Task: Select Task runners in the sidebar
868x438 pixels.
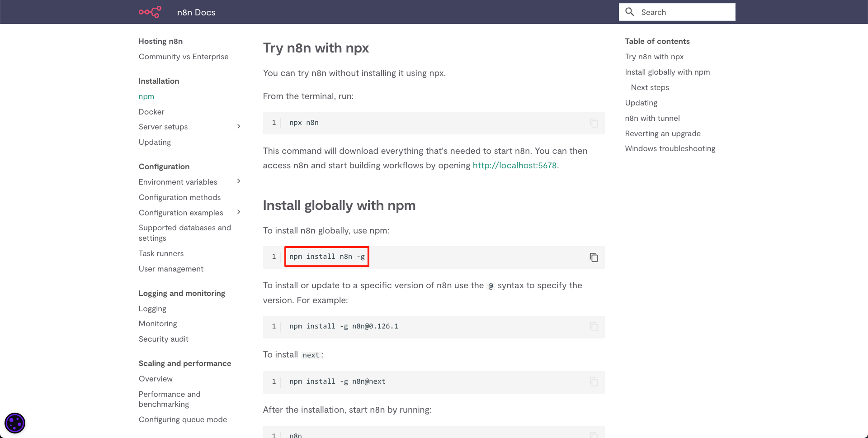Action: click(161, 253)
